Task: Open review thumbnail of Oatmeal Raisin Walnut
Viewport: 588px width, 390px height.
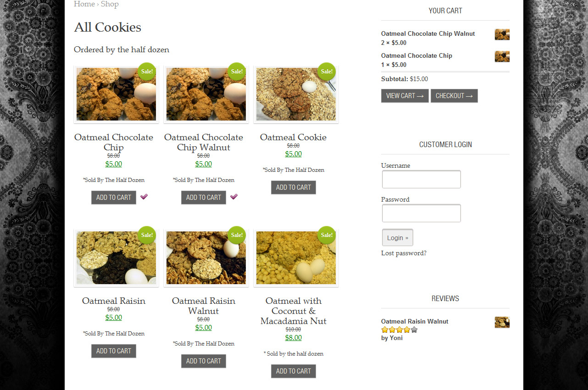Action: (x=502, y=322)
